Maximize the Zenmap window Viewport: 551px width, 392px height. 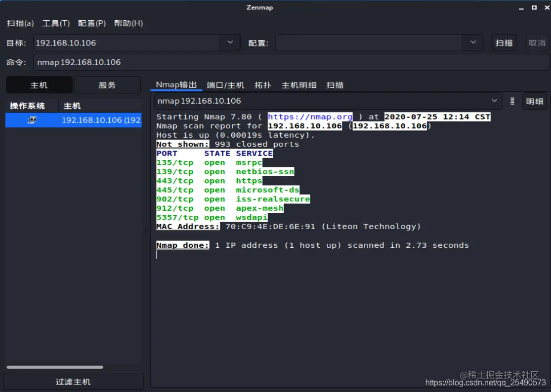coord(534,7)
